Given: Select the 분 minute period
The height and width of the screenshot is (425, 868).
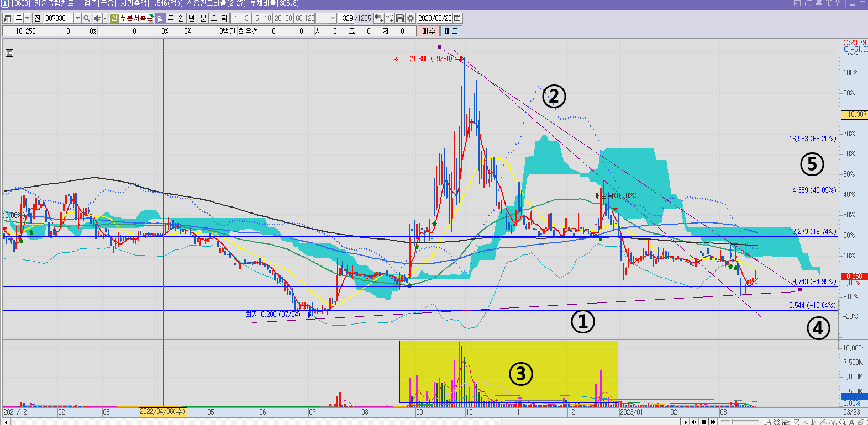Looking at the screenshot, I should 203,18.
